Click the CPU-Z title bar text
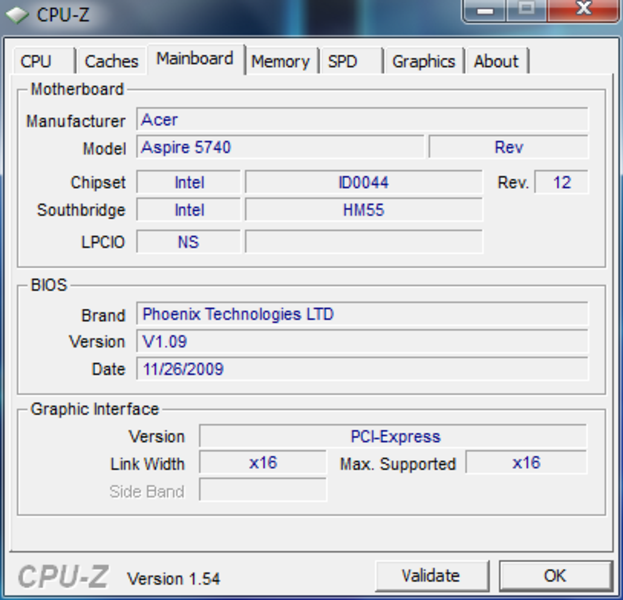 63,15
